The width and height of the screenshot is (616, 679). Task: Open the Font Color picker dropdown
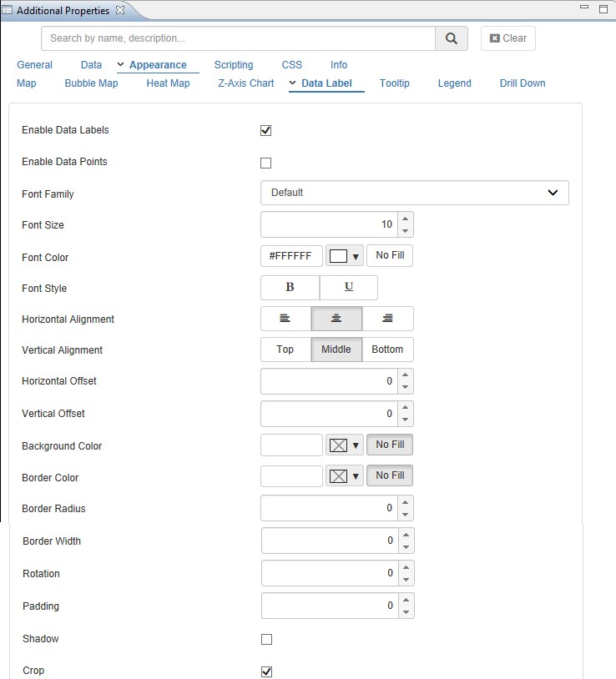(344, 257)
